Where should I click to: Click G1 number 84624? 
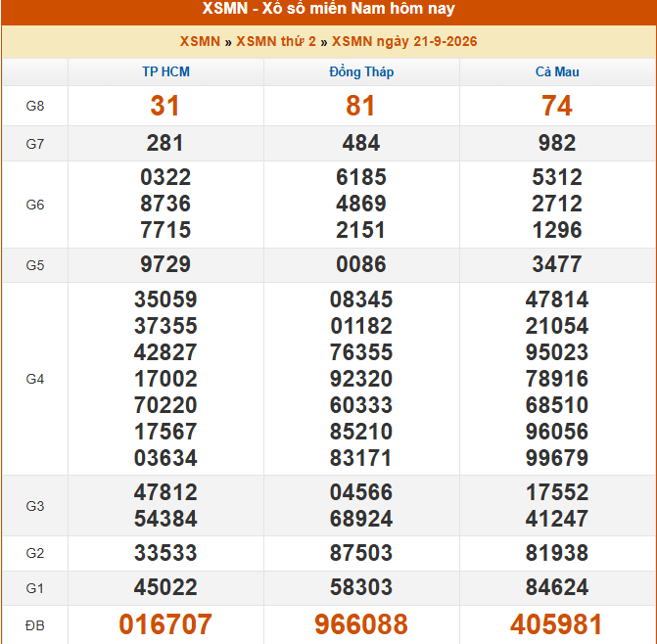coord(557,587)
